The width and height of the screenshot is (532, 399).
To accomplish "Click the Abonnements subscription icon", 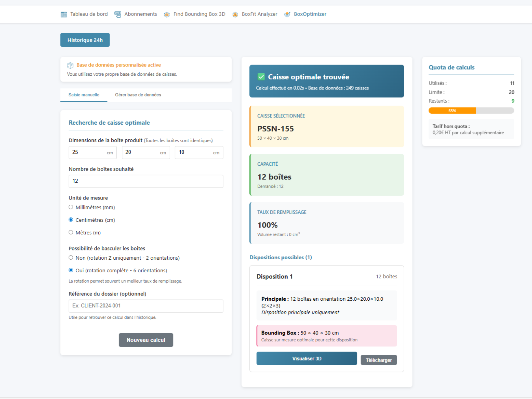I will (117, 14).
